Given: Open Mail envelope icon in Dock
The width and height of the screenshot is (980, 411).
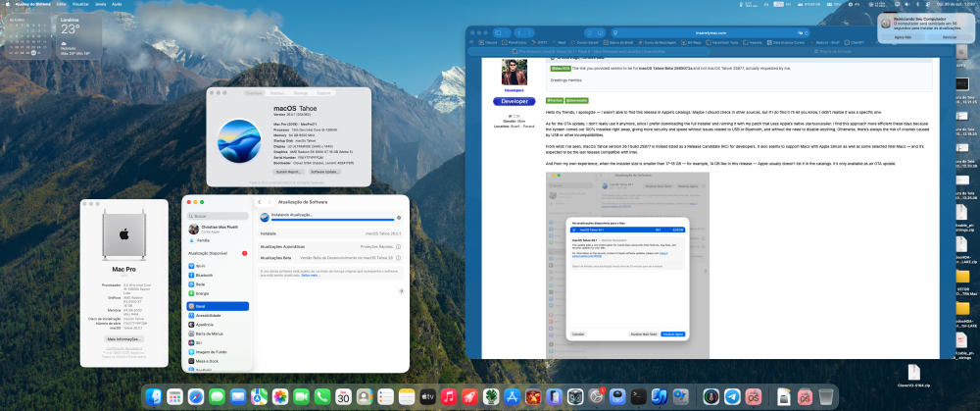Looking at the screenshot, I should pos(238,396).
